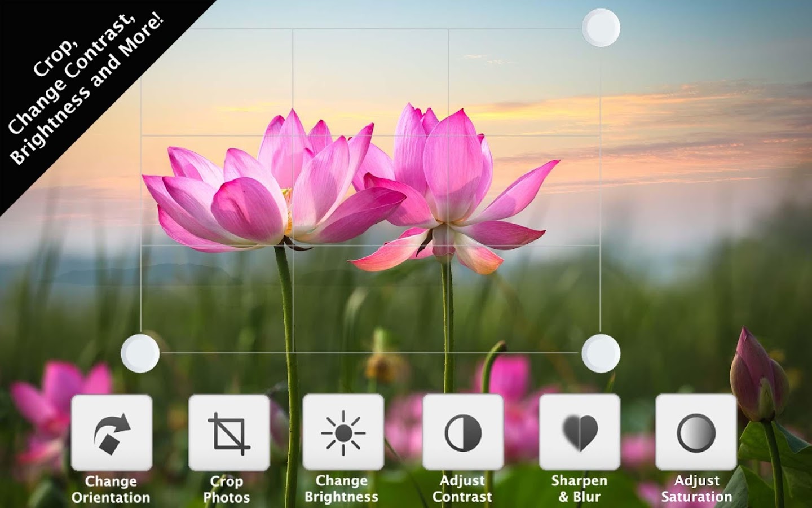812x508 pixels.
Task: Click the bottom-left crop corner handle
Action: [x=140, y=353]
